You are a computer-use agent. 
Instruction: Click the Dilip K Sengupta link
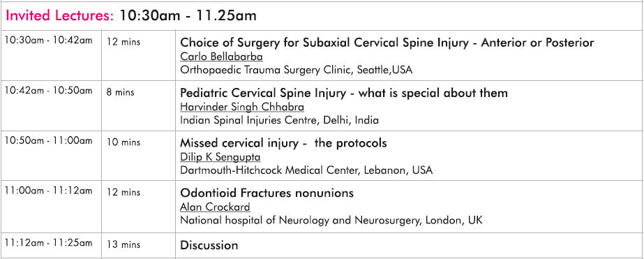220,157
